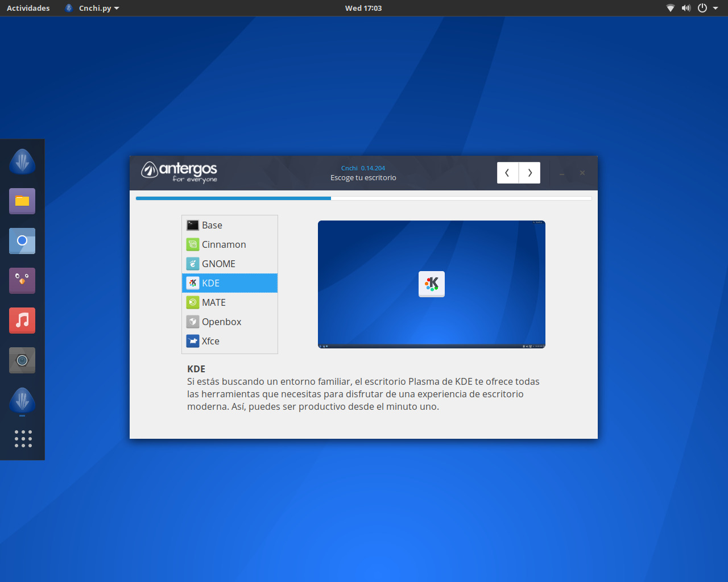Image resolution: width=728 pixels, height=582 pixels.
Task: Open the Actividades overview
Action: click(x=28, y=8)
